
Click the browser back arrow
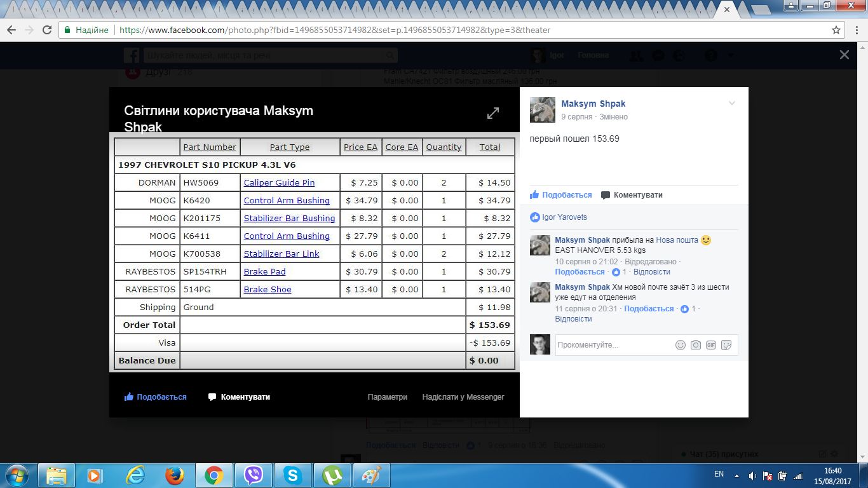[x=11, y=30]
